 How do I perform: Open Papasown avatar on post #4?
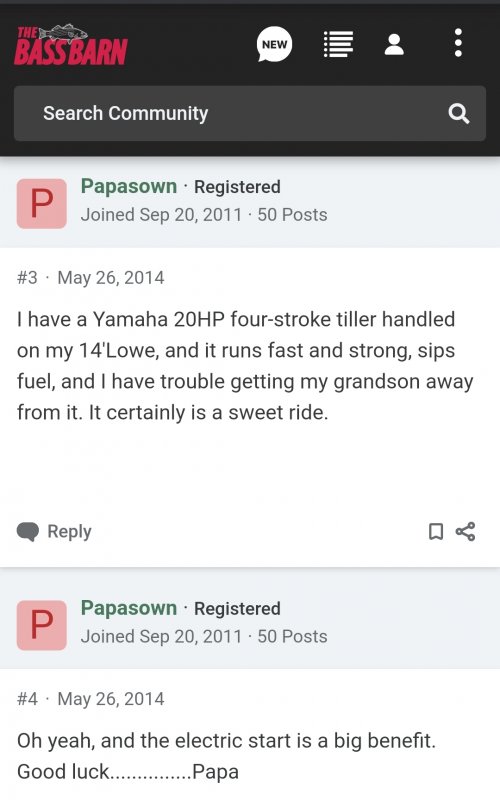[42, 625]
